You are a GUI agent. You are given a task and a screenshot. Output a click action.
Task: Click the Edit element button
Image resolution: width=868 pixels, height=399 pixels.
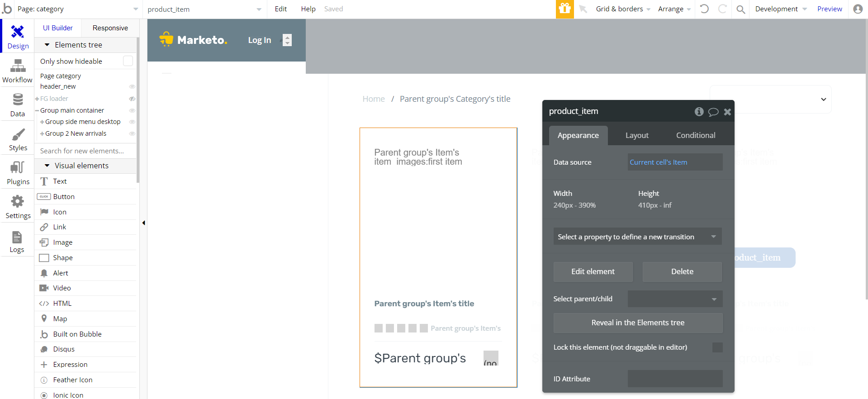coord(593,272)
